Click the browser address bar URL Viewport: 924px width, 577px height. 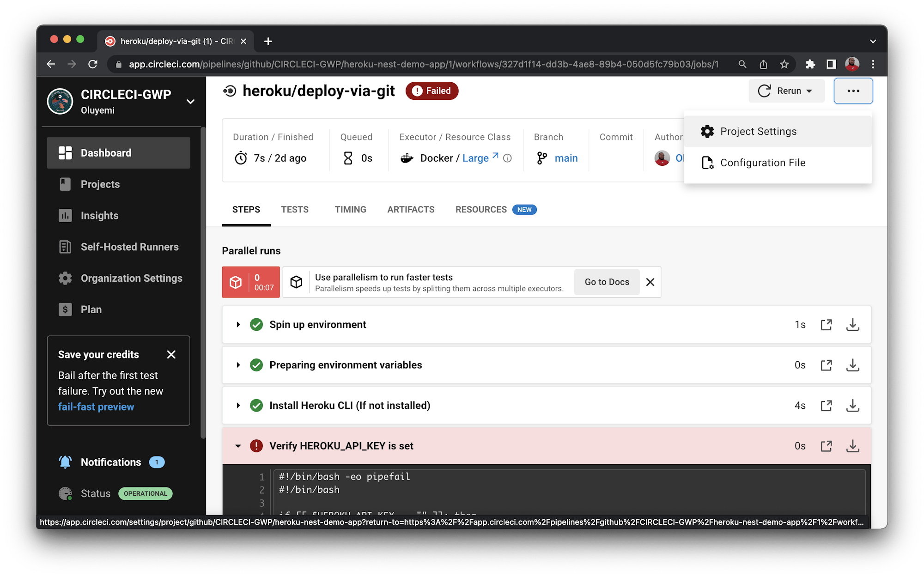click(423, 64)
